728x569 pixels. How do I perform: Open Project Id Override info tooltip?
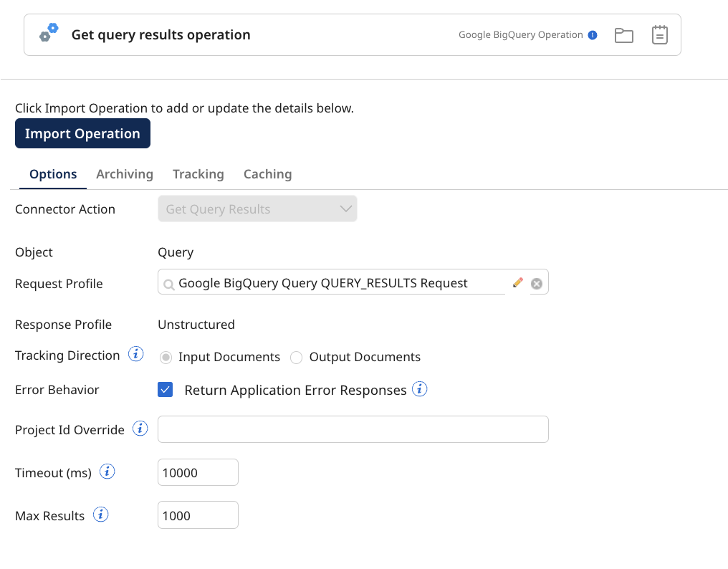tap(140, 429)
